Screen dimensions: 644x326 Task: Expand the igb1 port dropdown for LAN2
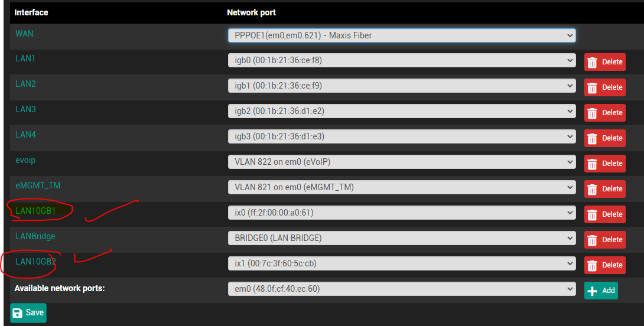click(x=402, y=86)
